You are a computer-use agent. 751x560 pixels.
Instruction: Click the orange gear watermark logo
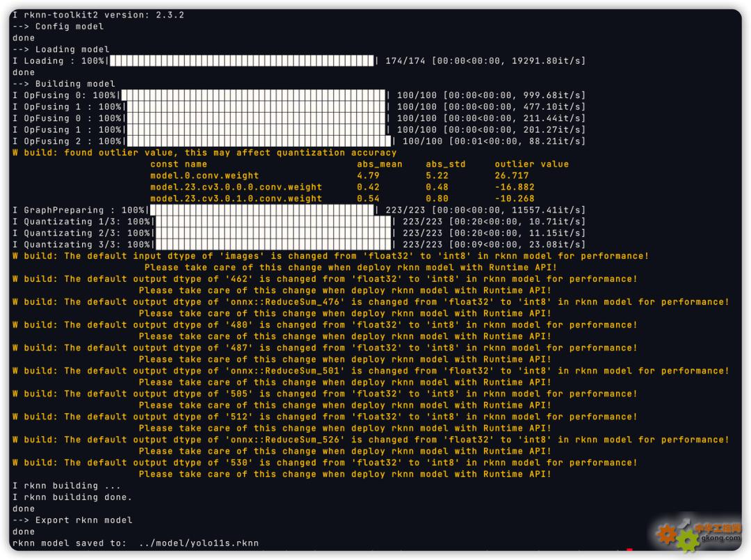pyautogui.click(x=668, y=534)
